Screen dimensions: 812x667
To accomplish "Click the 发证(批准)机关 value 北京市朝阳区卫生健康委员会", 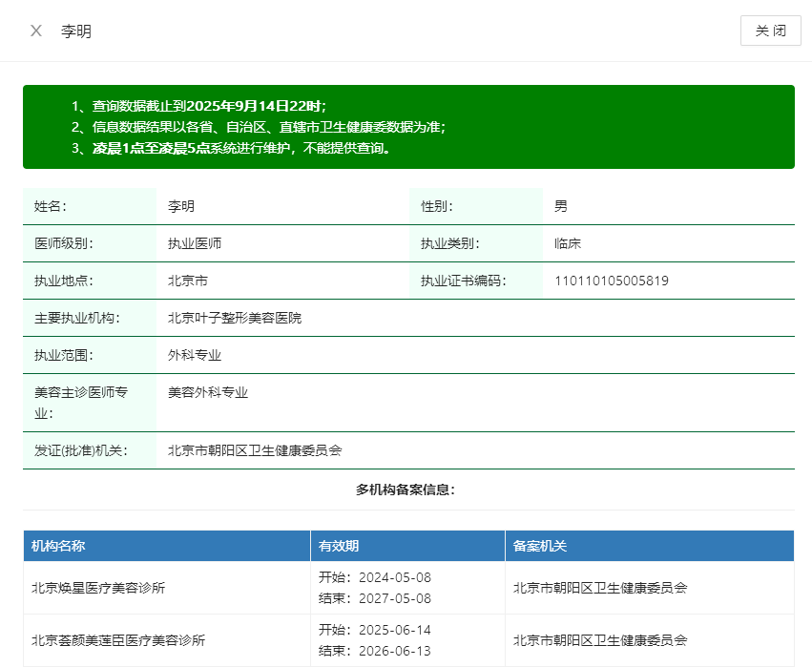I will [255, 450].
